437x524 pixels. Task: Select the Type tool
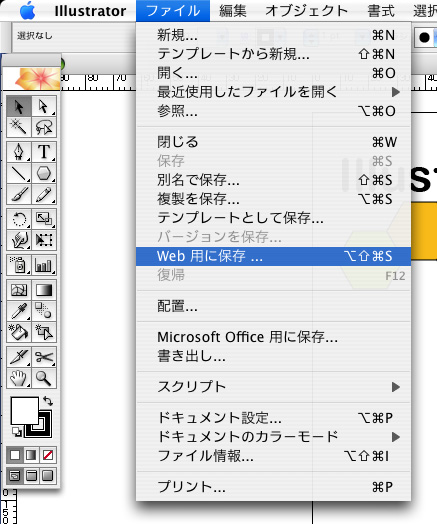pyautogui.click(x=44, y=152)
